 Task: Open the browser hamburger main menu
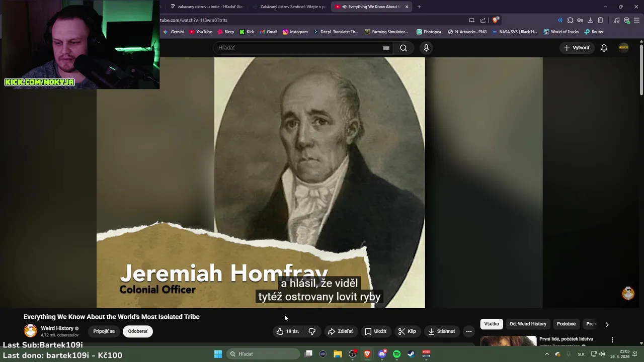(637, 20)
